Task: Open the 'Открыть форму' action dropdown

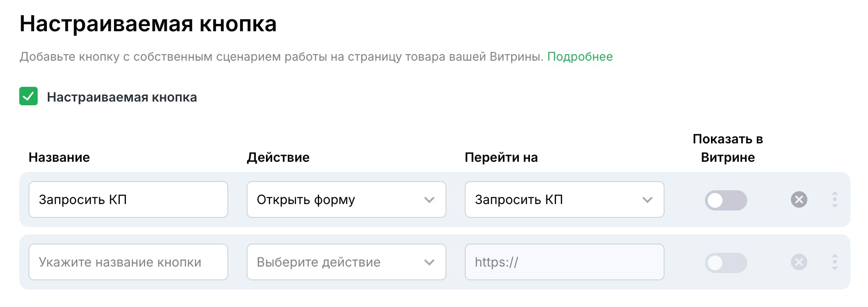Action: [x=346, y=199]
